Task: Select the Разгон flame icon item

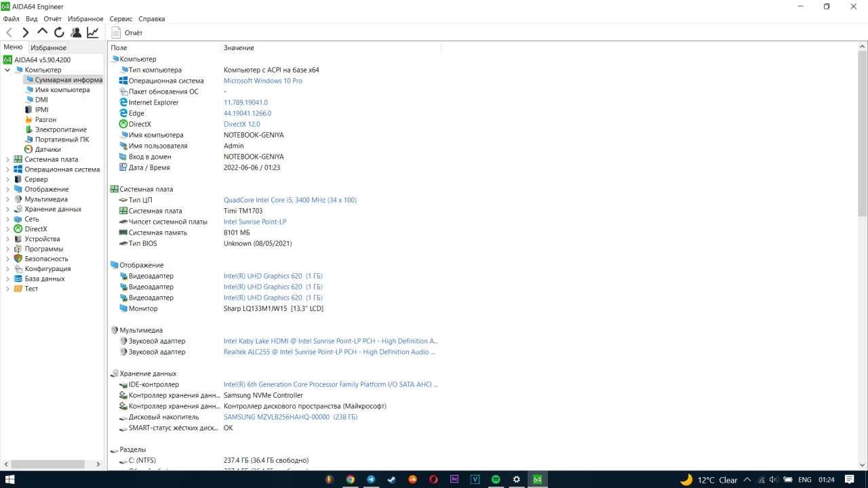Action: tap(28, 119)
